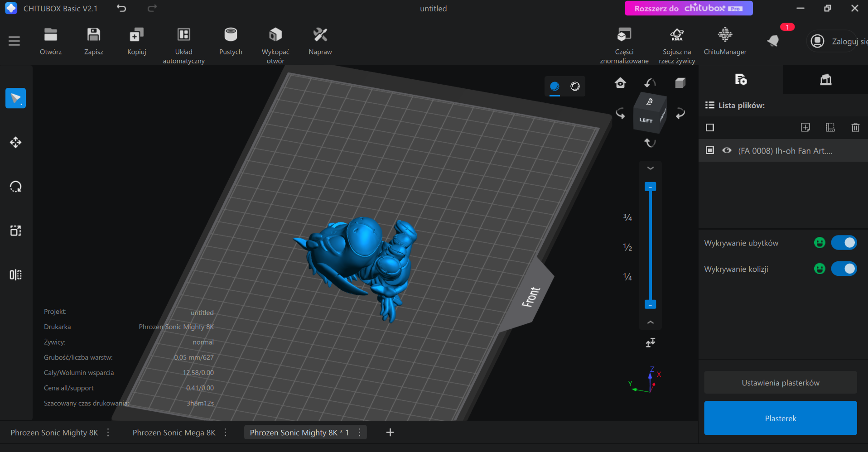Rotate view down with bottom curved arrow
The height and width of the screenshot is (452, 868).
pyautogui.click(x=650, y=143)
